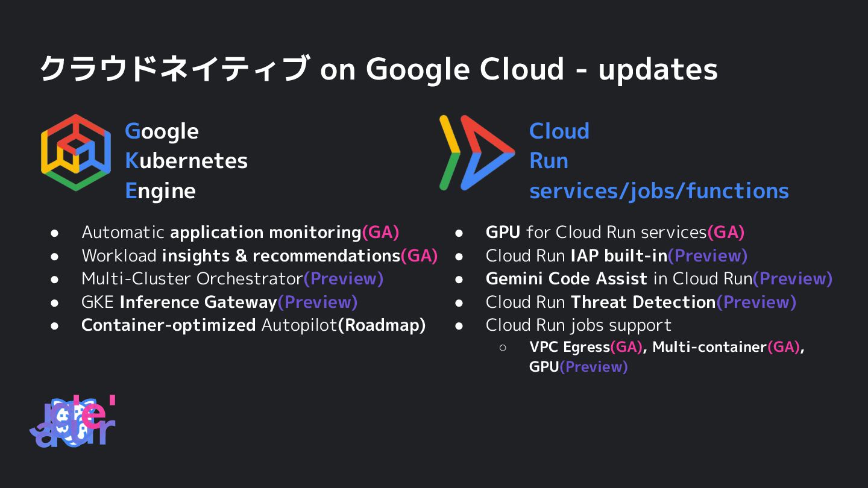Click 'Multi-Cluster Orchestrator(Preview)' bullet
This screenshot has width=868, height=488.
233,279
